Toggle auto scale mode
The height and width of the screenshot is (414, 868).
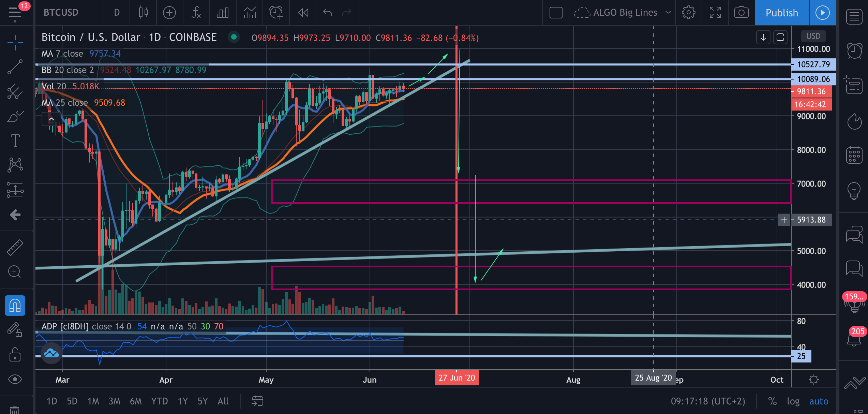click(819, 401)
